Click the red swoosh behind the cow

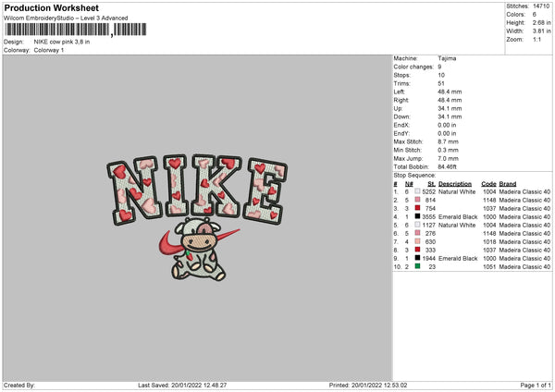pos(170,244)
